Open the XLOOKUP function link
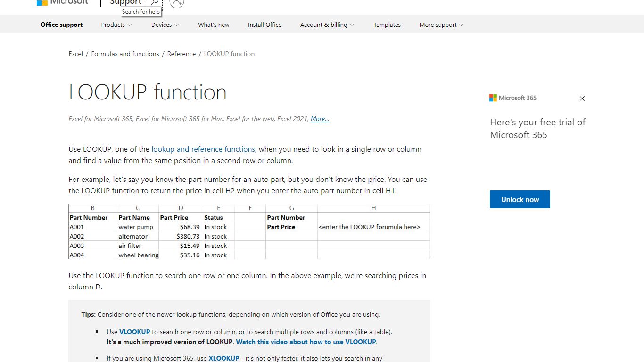The image size is (644, 362). (224, 358)
